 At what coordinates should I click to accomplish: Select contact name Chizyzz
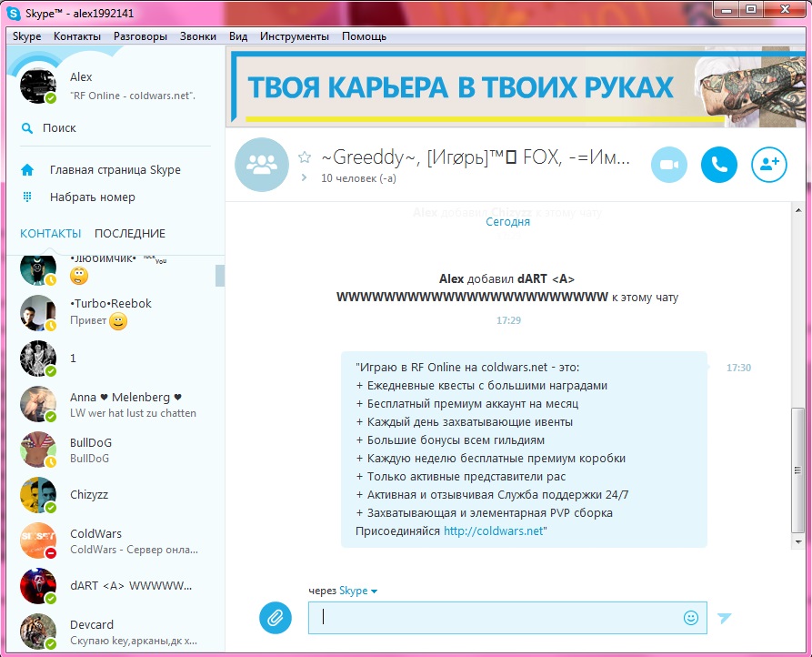pyautogui.click(x=89, y=495)
